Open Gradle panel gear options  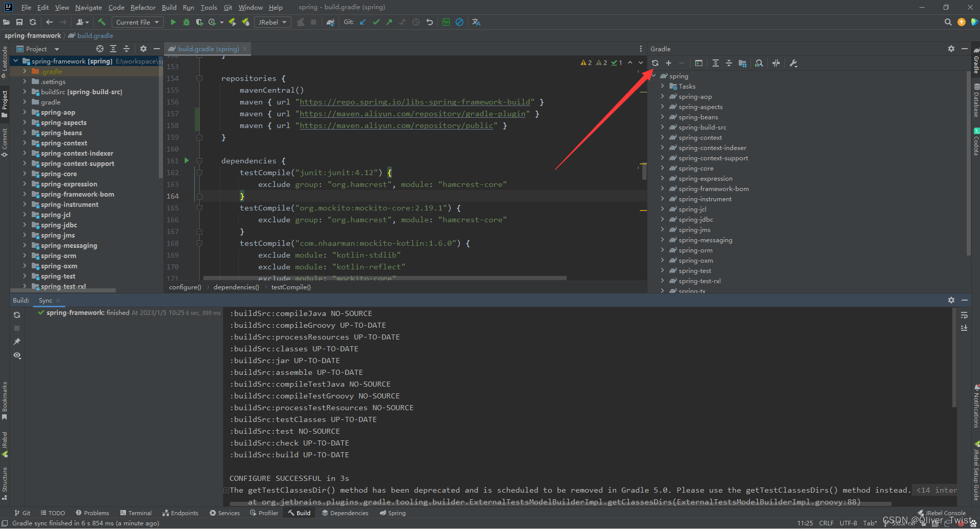pyautogui.click(x=951, y=49)
